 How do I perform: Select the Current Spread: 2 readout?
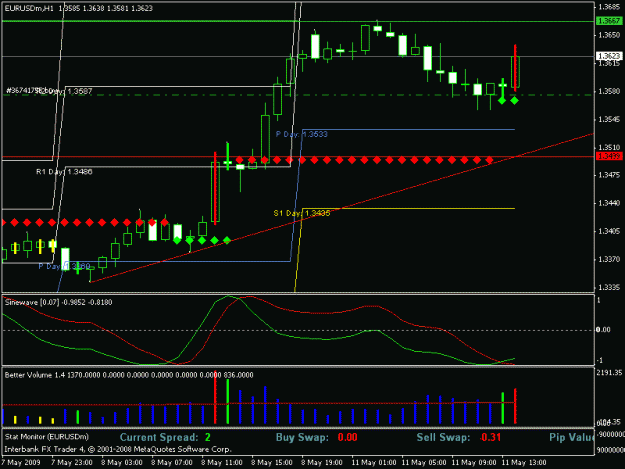coord(165,438)
